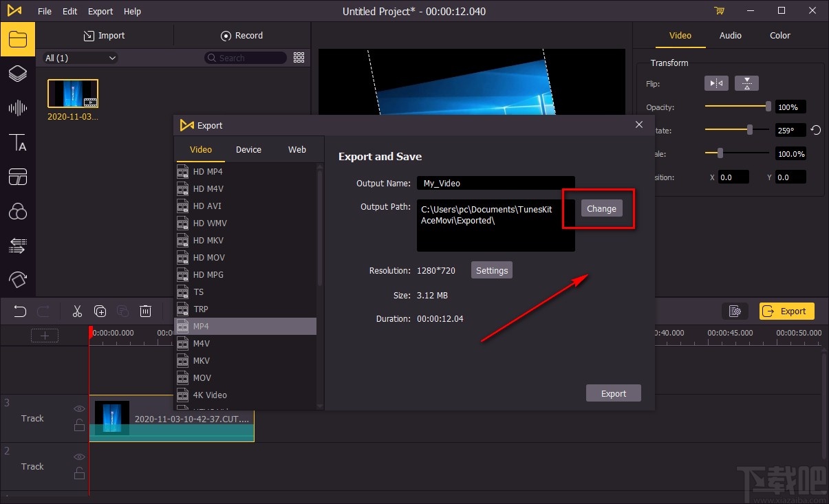Open the Audio waveform panel in sidebar

click(17, 108)
